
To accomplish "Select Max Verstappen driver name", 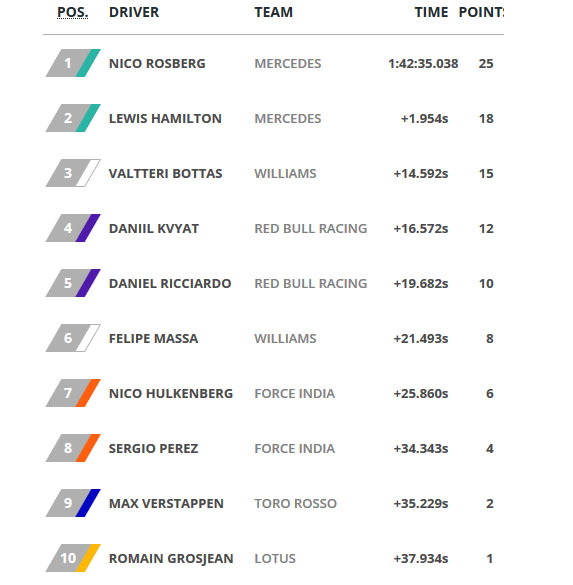I will pos(166,504).
